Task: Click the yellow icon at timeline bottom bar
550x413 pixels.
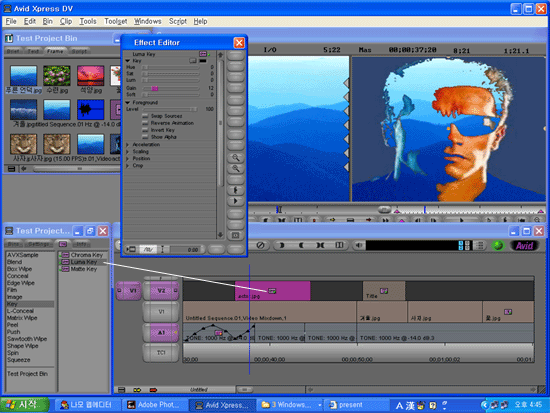Action: 137,390
